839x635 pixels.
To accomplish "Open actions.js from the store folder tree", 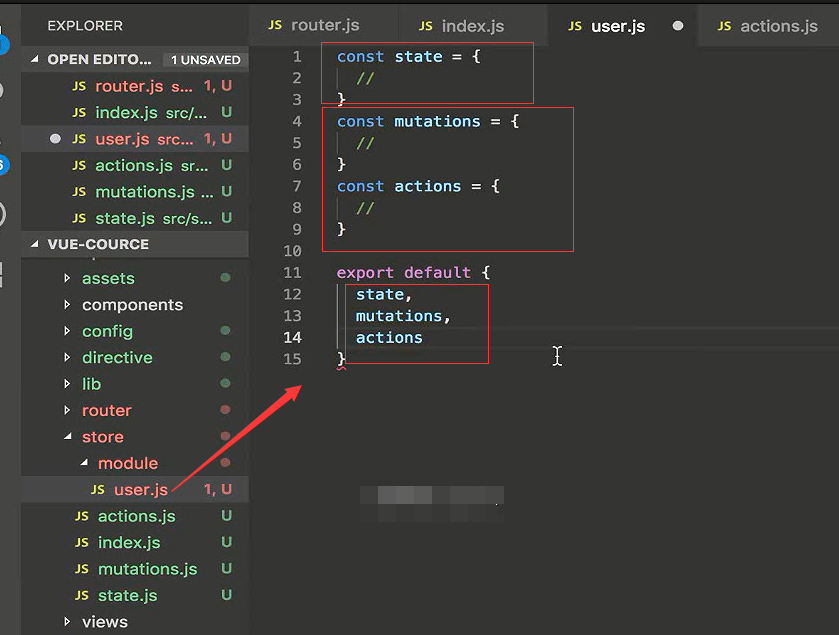I will click(x=136, y=516).
